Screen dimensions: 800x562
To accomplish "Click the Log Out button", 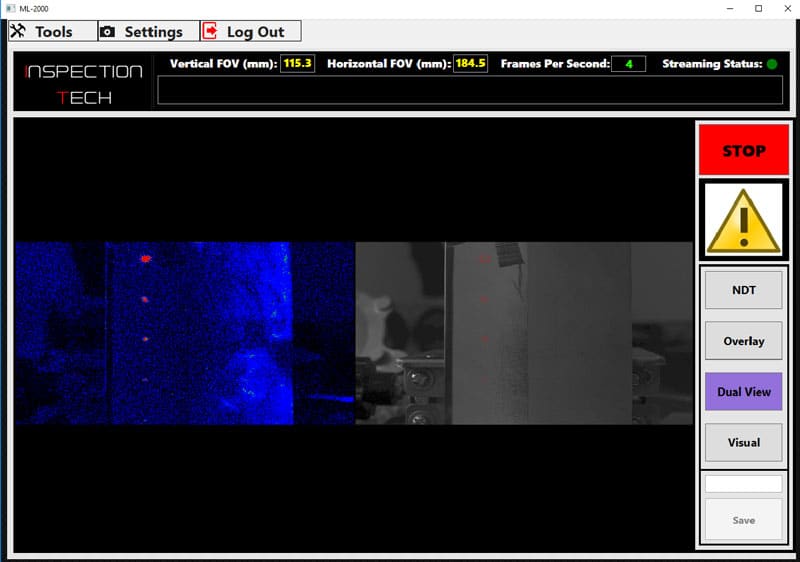I will 251,31.
